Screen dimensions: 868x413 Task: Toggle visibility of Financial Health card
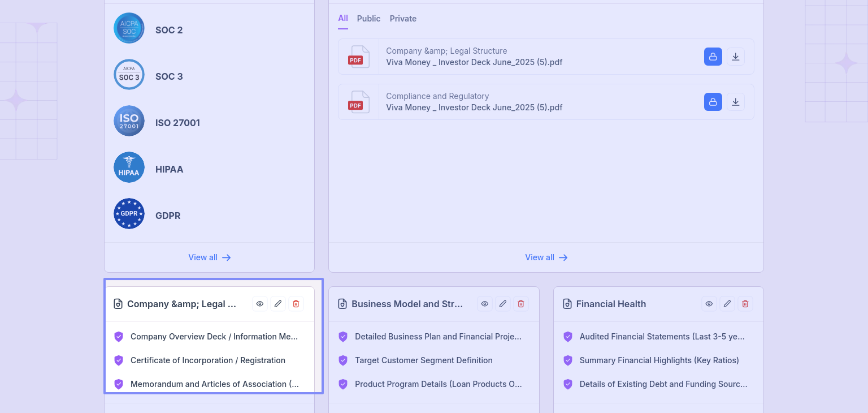click(x=709, y=304)
